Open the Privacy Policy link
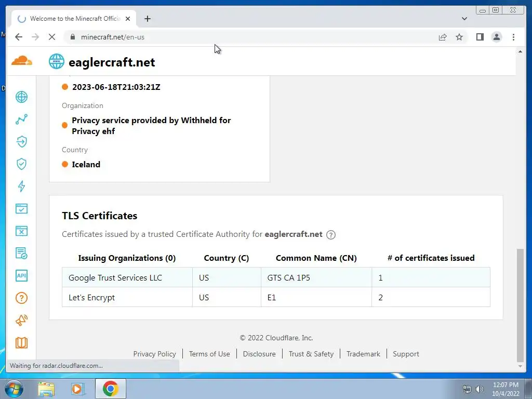532x399 pixels. coord(154,354)
